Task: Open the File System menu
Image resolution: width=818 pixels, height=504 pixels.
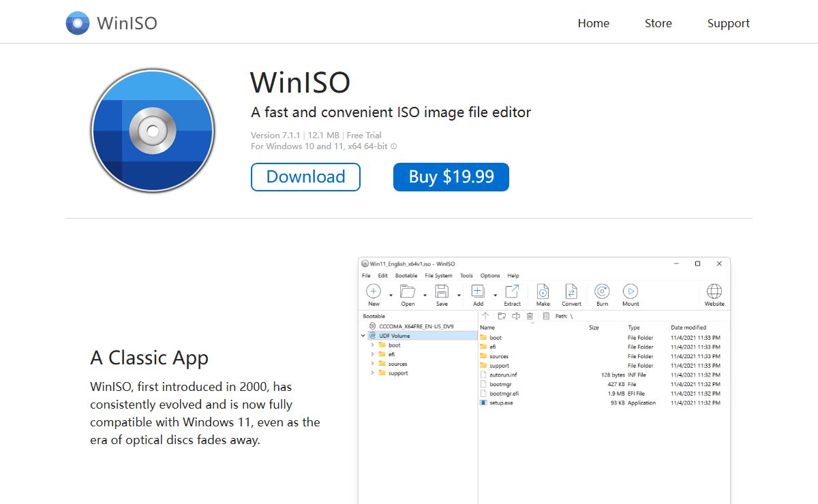Action: click(438, 276)
